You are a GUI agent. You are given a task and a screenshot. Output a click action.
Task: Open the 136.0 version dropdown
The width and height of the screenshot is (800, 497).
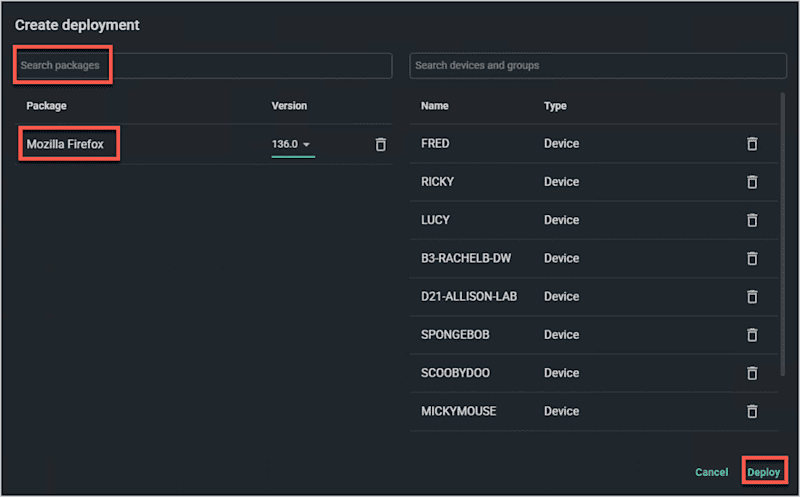(292, 144)
